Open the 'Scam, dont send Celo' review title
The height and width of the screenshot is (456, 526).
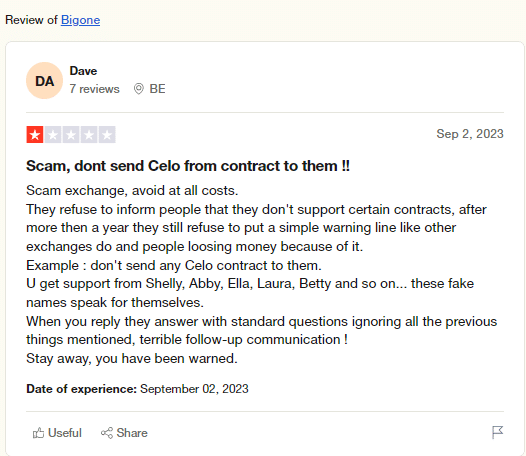tap(188, 166)
